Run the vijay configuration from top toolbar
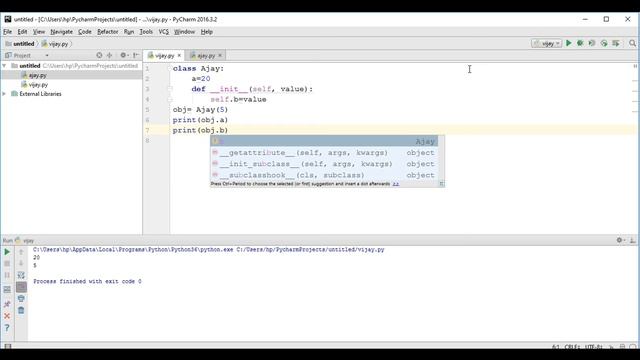Screen dimensions: 640x360 point(568,43)
